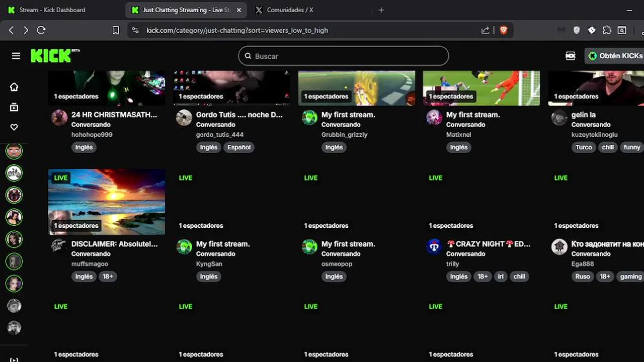Click the Obtén KICKs button
The height and width of the screenshot is (362, 644).
[615, 56]
